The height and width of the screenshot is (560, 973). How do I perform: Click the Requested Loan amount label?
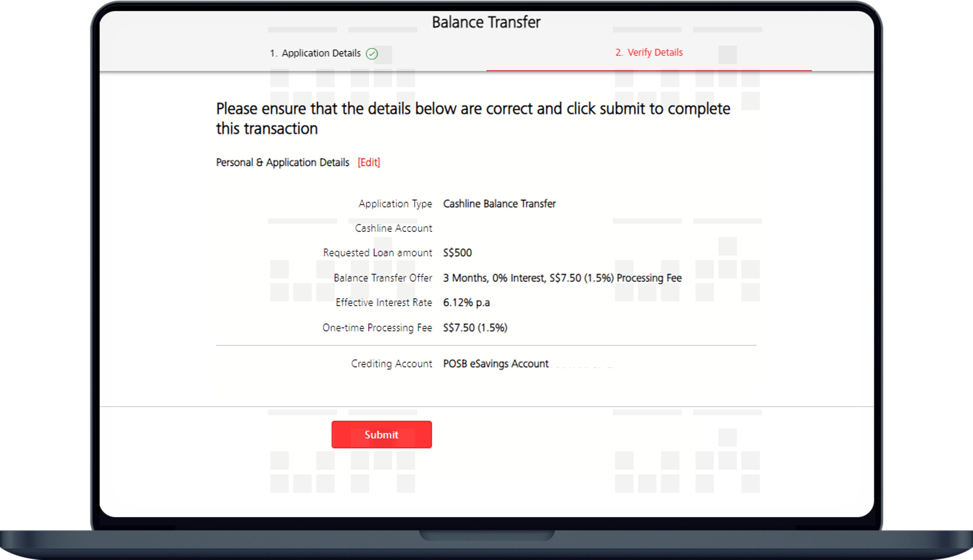tap(378, 253)
